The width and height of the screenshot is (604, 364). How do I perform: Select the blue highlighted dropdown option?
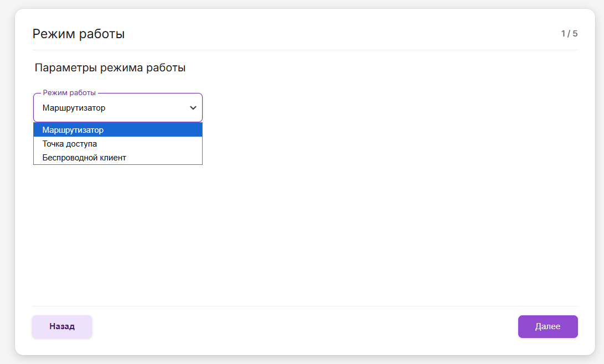117,130
